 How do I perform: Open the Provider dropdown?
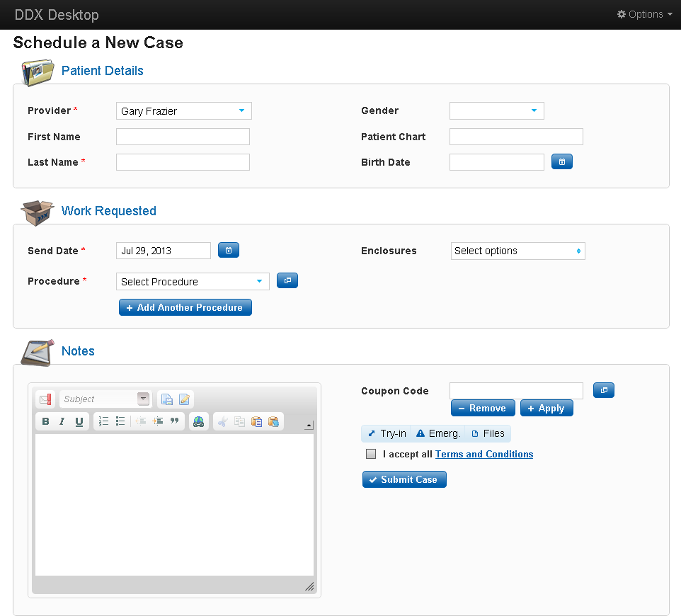(x=183, y=111)
